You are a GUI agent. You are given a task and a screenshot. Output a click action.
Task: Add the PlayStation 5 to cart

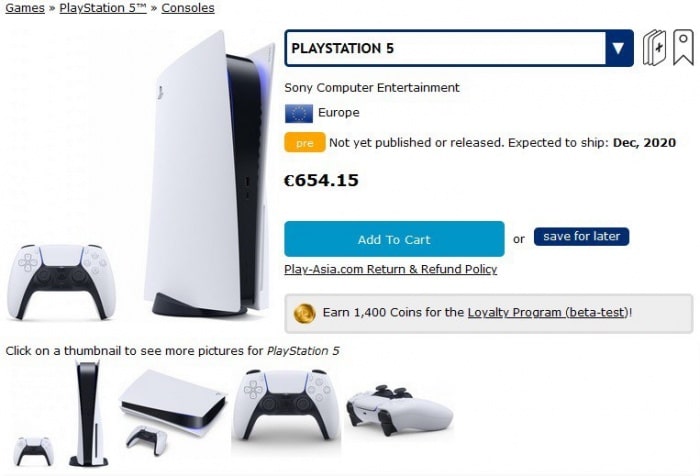(394, 239)
